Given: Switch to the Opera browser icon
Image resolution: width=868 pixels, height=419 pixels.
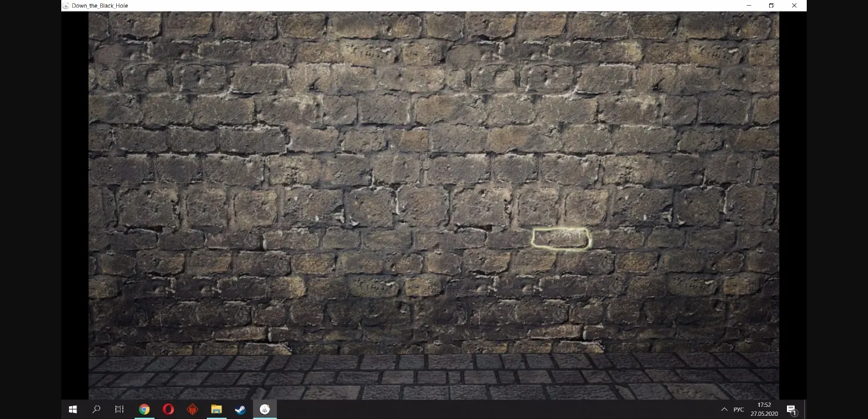Looking at the screenshot, I should click(x=168, y=409).
